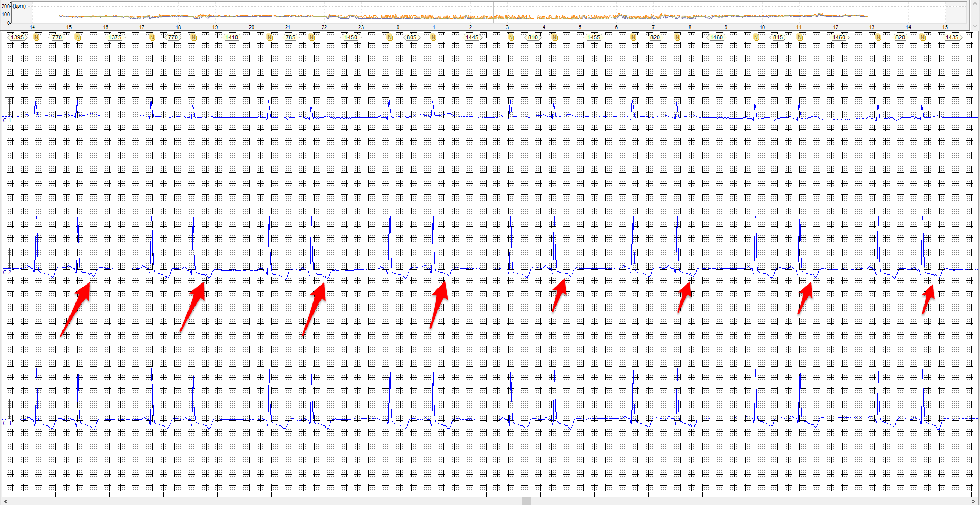Screen dimensions: 980x505
Task: Select the N beat marker right after 810
Action: (554, 37)
